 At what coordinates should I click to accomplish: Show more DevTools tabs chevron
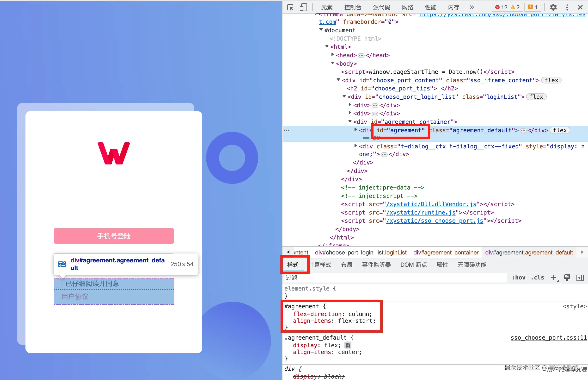[x=472, y=7]
